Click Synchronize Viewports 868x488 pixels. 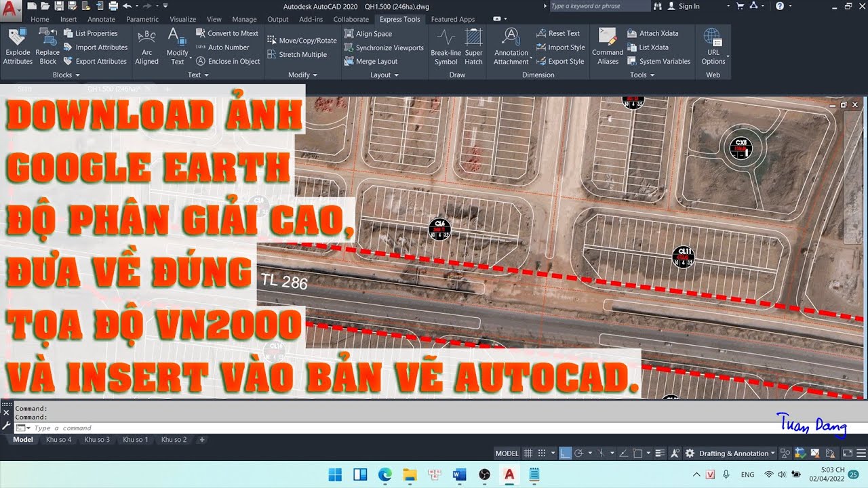384,47
